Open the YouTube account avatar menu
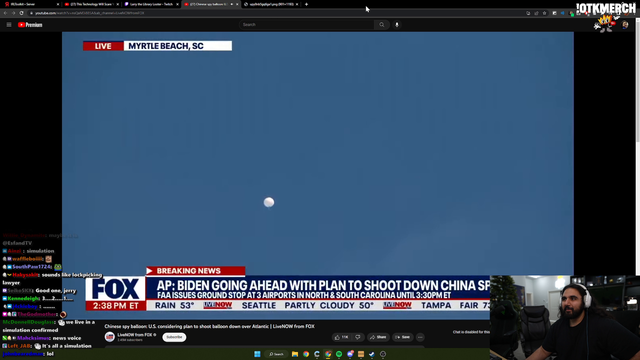 625,25
